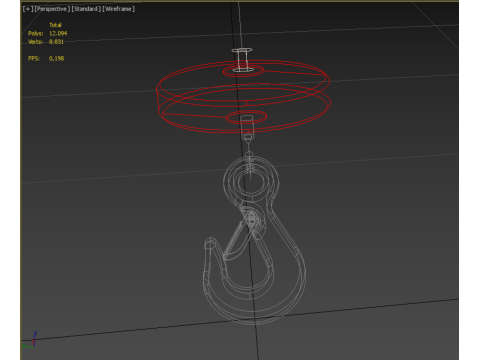Click the Total statistics header label

click(x=55, y=25)
